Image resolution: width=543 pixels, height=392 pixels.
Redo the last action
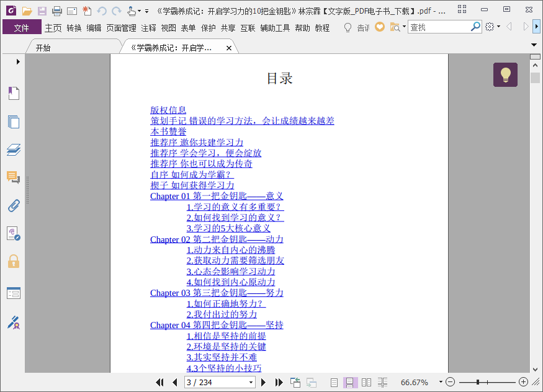click(x=117, y=11)
